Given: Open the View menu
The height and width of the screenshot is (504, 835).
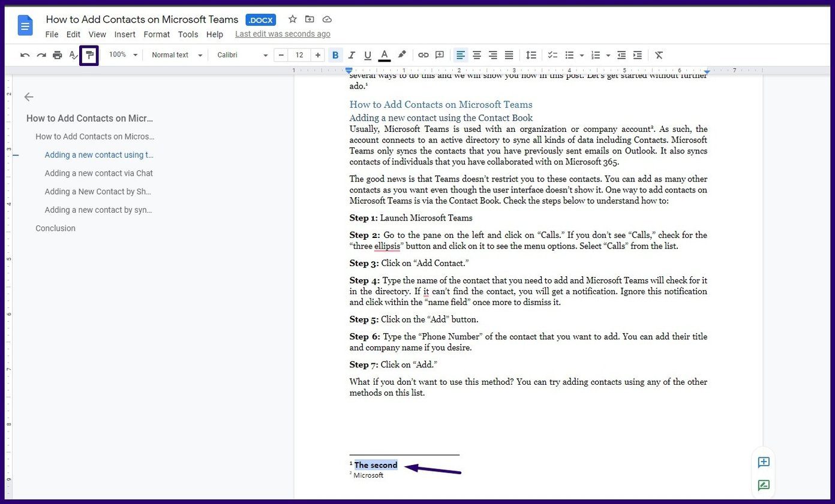Looking at the screenshot, I should coord(97,35).
